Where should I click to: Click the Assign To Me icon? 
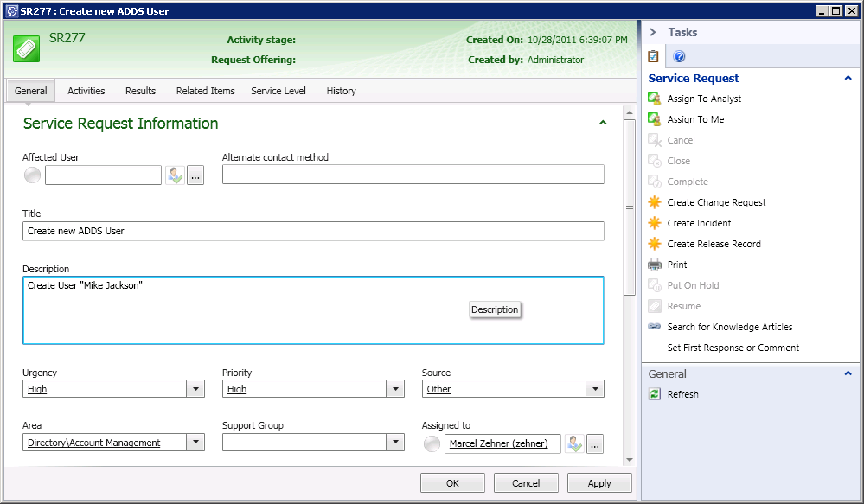pos(655,119)
